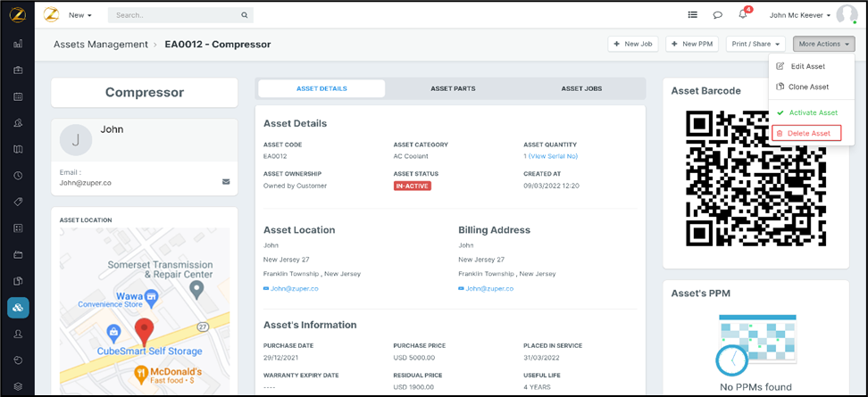Screen dimensions: 868x397
Task: Open the View Serial No link
Action: click(x=553, y=156)
